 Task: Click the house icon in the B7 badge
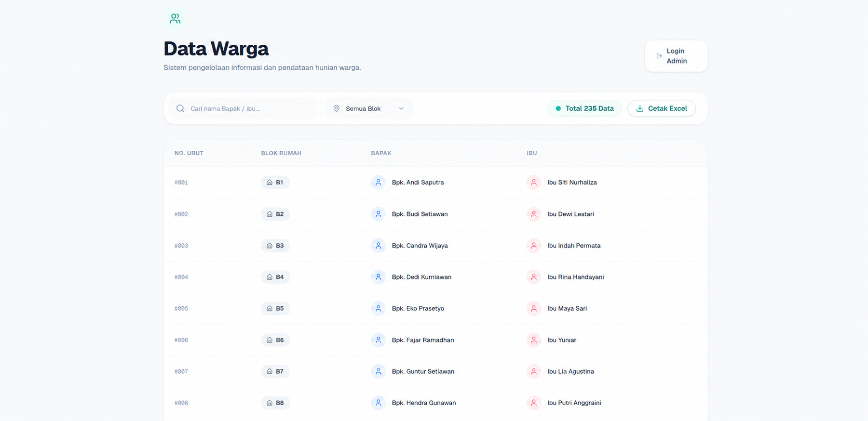tap(270, 371)
